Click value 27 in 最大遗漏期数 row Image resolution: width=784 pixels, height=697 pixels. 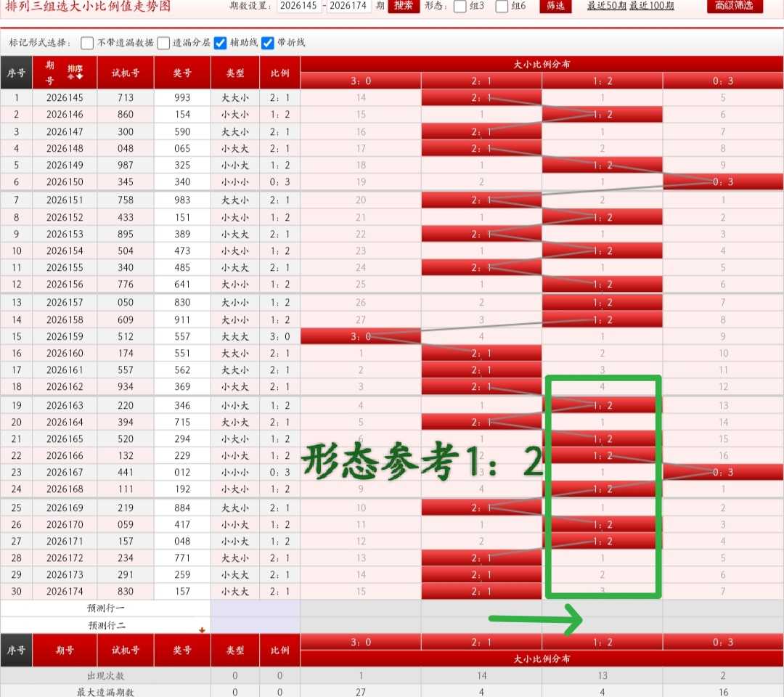click(x=361, y=692)
